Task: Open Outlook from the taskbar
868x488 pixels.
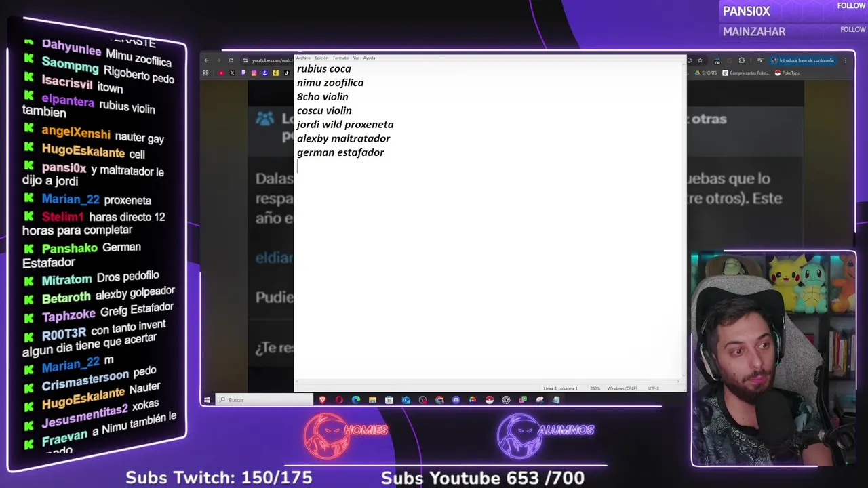Action: pos(406,400)
